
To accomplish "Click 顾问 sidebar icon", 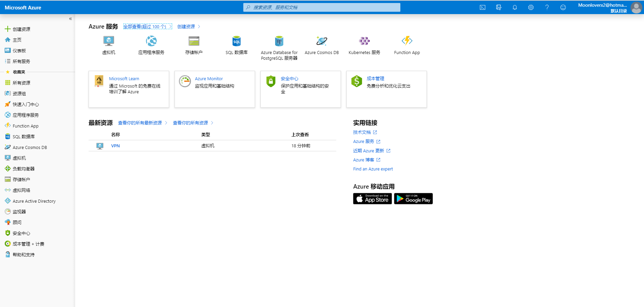I will pyautogui.click(x=8, y=222).
